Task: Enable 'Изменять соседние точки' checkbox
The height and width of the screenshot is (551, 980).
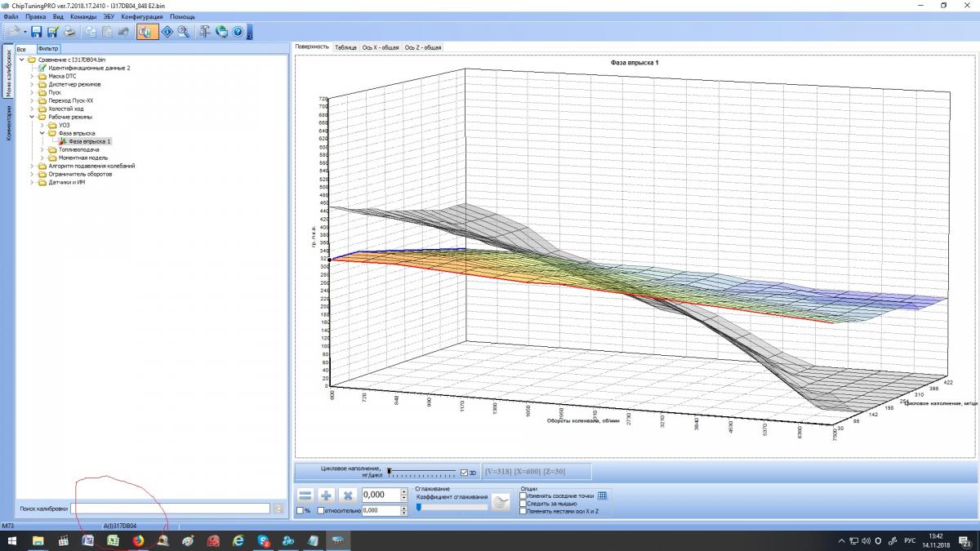Action: click(523, 495)
